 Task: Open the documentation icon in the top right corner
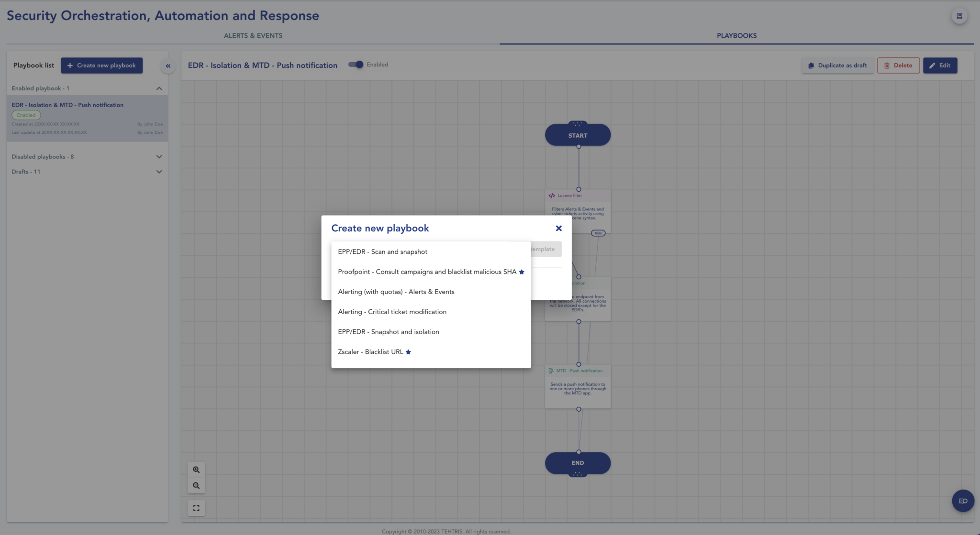tap(960, 15)
